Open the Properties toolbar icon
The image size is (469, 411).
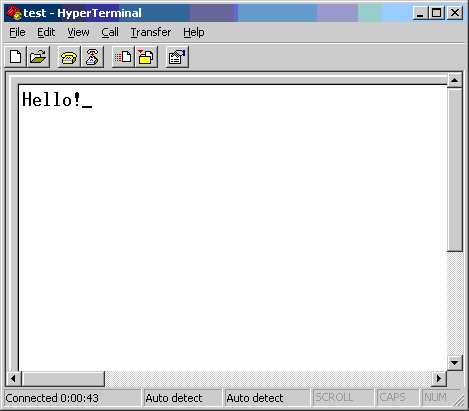(x=177, y=57)
